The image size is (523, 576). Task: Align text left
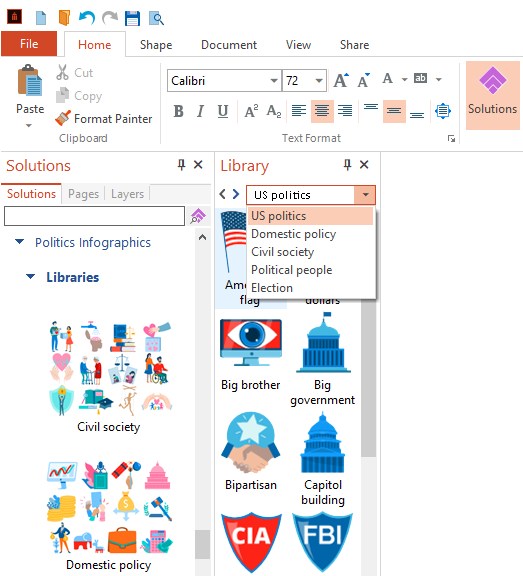299,111
